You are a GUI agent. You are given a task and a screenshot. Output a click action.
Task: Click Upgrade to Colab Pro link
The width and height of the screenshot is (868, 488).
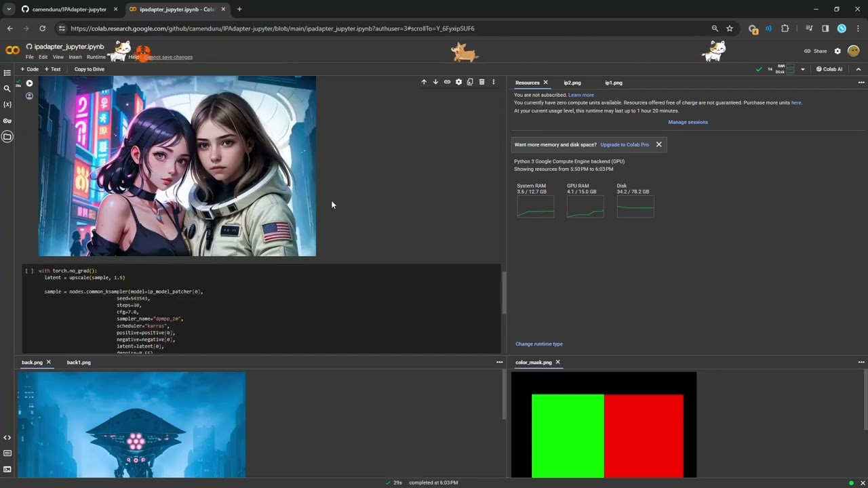(625, 144)
